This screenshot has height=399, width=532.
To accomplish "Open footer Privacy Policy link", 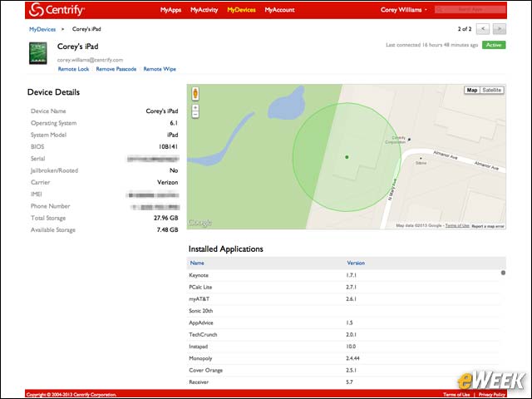I will (492, 394).
